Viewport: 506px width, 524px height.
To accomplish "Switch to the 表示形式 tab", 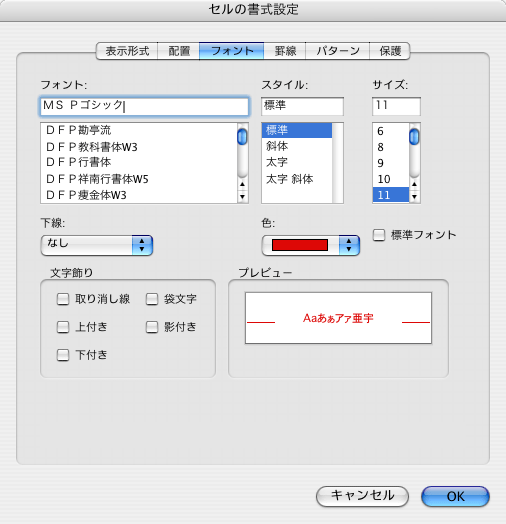I will coord(127,51).
